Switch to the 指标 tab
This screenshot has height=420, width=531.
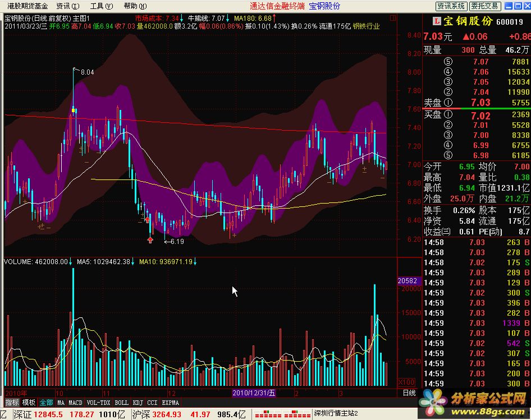[x=12, y=403]
